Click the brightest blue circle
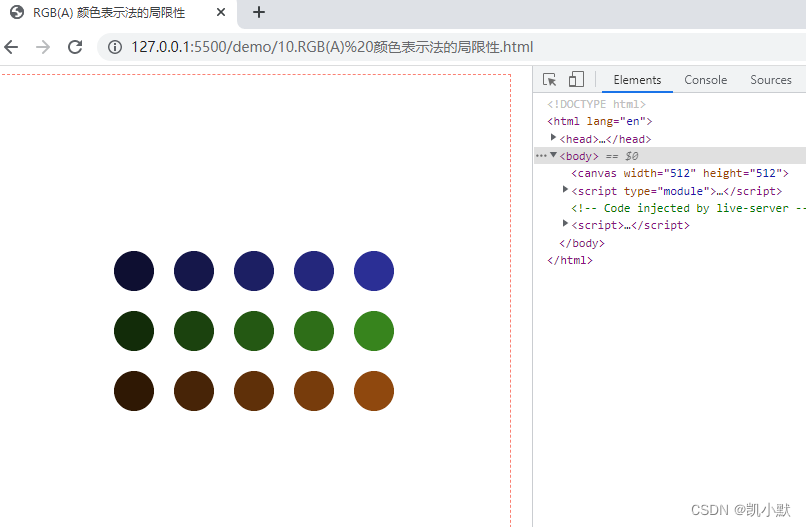The image size is (806, 527). (x=374, y=271)
